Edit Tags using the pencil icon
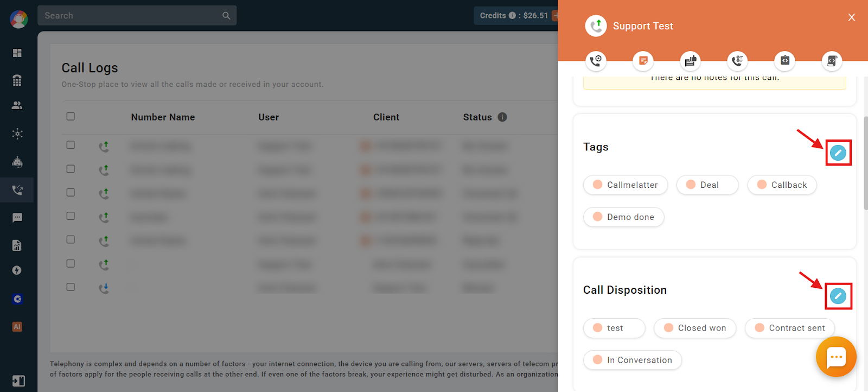 [x=838, y=153]
